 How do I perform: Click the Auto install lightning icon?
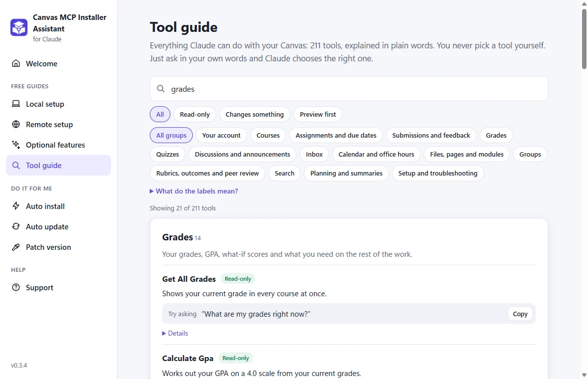coord(16,206)
